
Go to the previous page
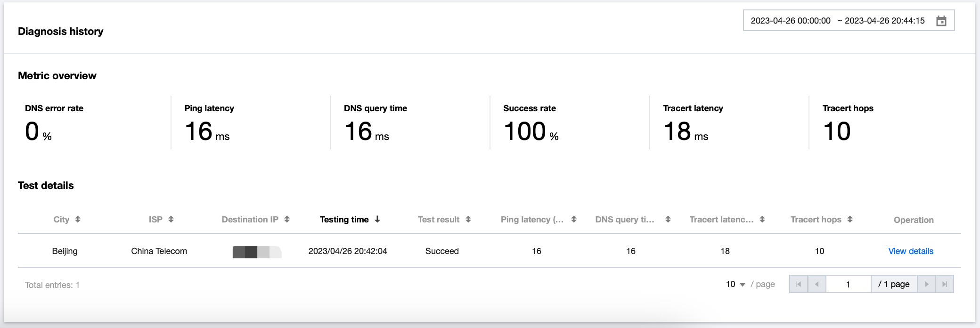817,284
